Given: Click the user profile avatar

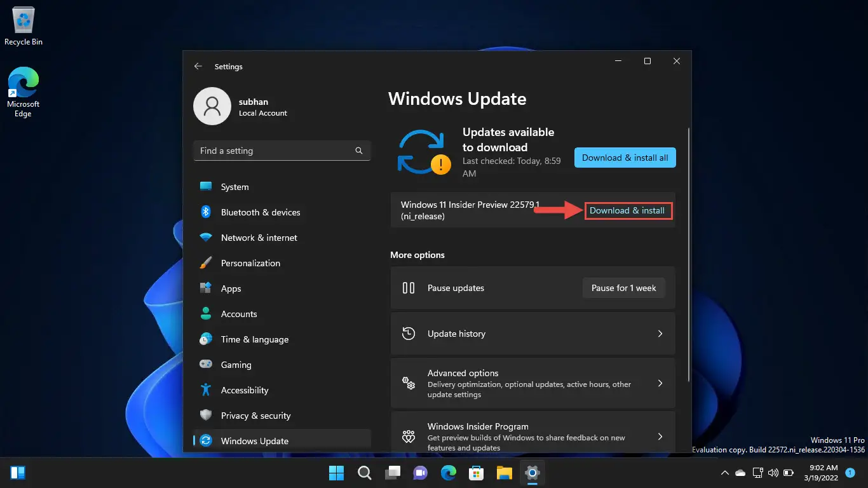Looking at the screenshot, I should click(212, 106).
